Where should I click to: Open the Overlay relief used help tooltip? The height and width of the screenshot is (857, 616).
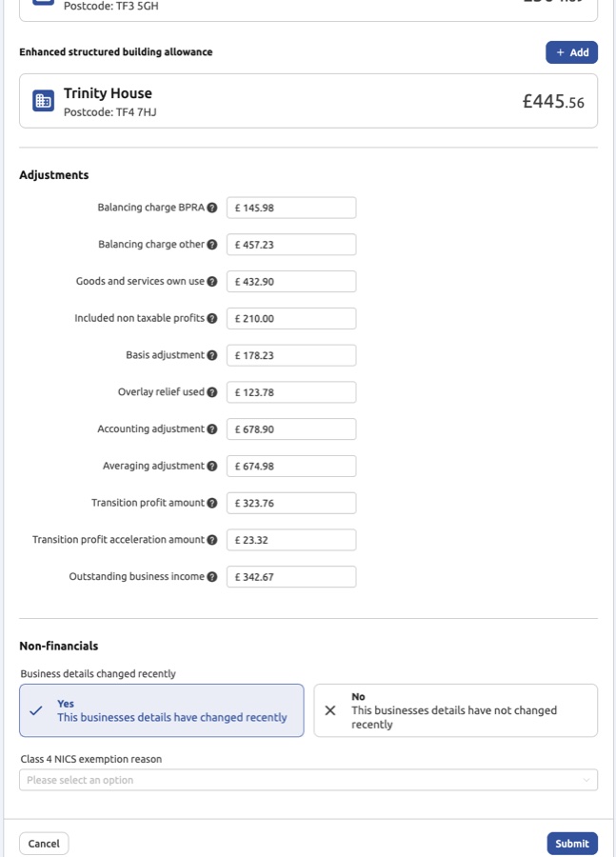pyautogui.click(x=212, y=392)
